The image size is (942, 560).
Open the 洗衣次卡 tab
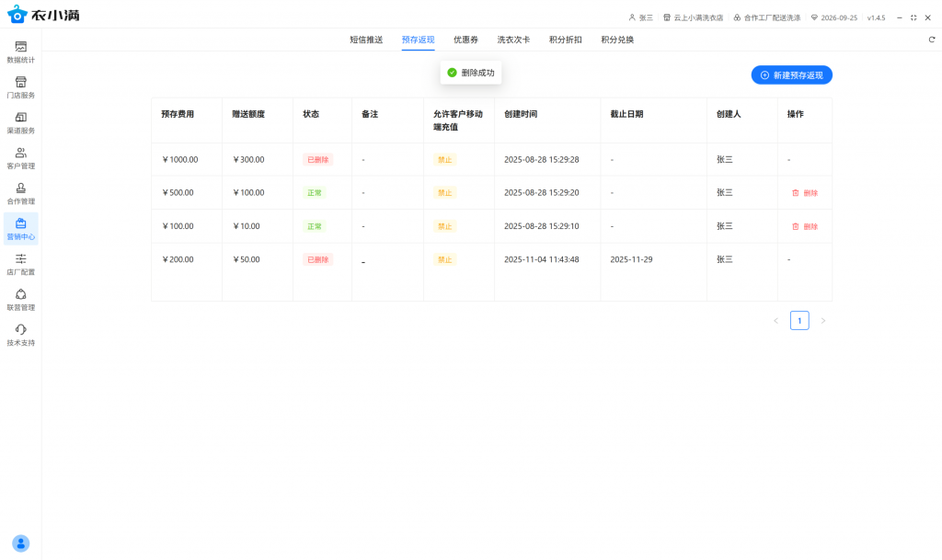click(513, 40)
